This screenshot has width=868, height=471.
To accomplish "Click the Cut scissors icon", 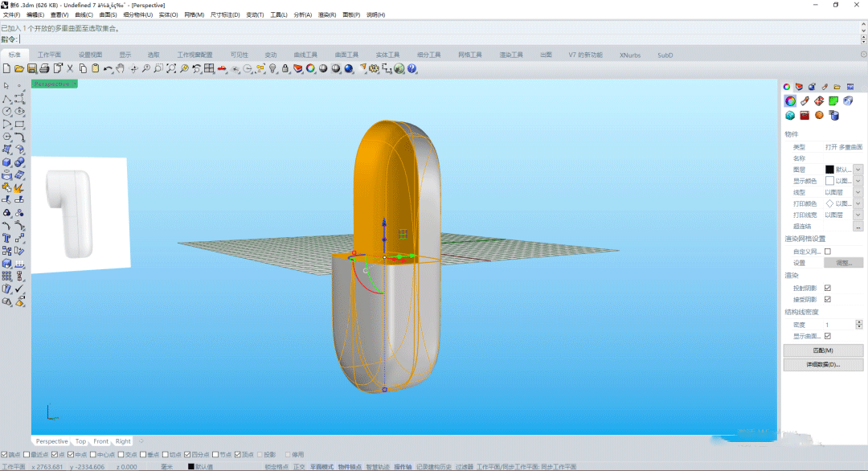I will coord(71,69).
